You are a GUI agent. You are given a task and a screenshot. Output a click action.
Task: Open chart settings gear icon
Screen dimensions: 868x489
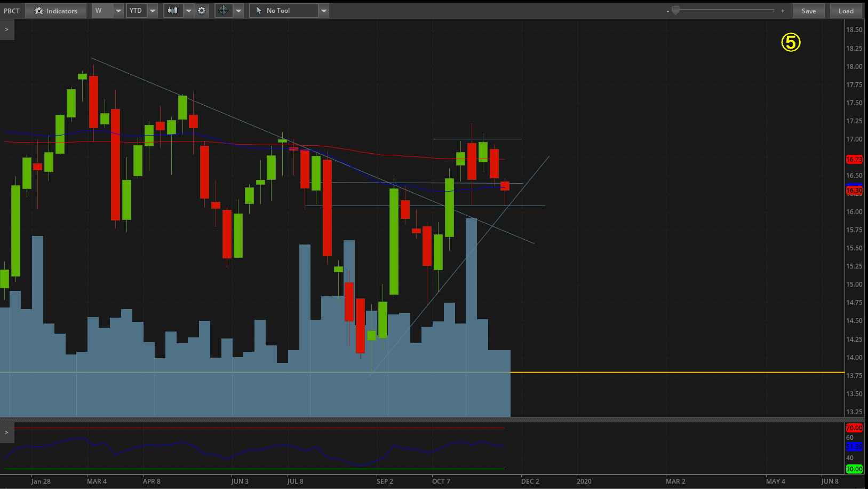click(x=202, y=11)
